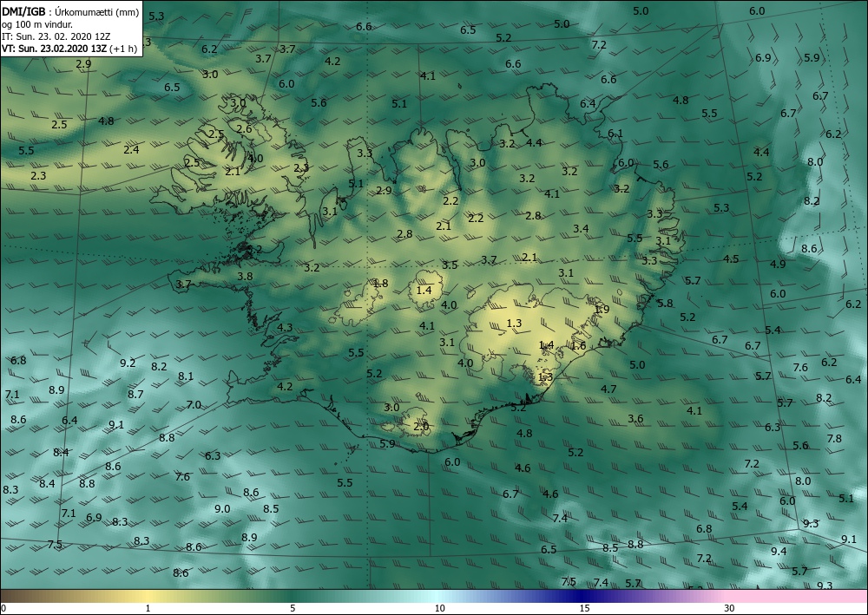
Task: Click the 7.8 map value
Action: point(834,439)
